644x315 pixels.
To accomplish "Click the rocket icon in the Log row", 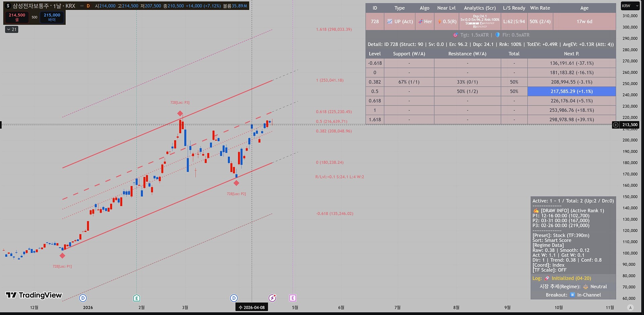I will tap(547, 278).
